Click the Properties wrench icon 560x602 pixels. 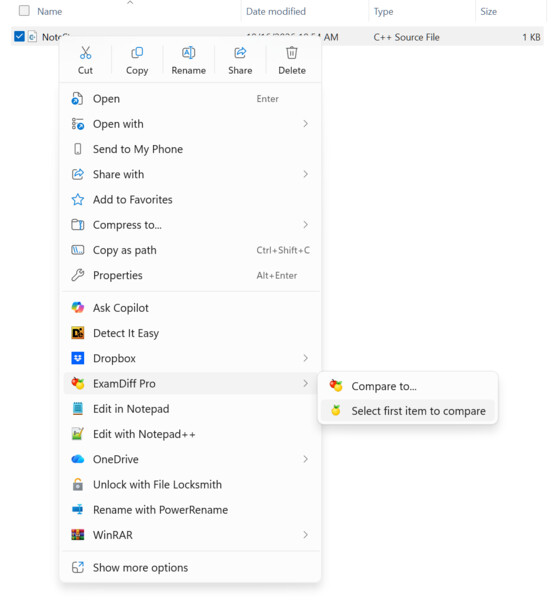(78, 275)
